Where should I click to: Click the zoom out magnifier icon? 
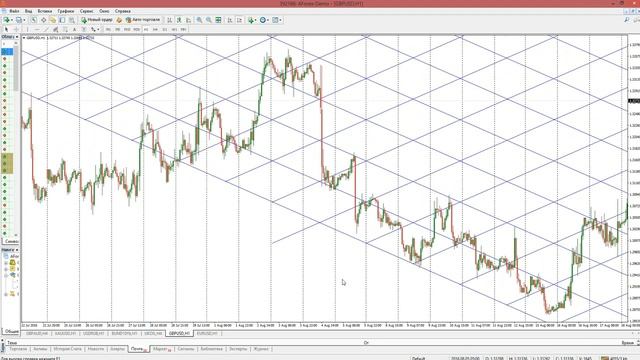click(x=209, y=20)
